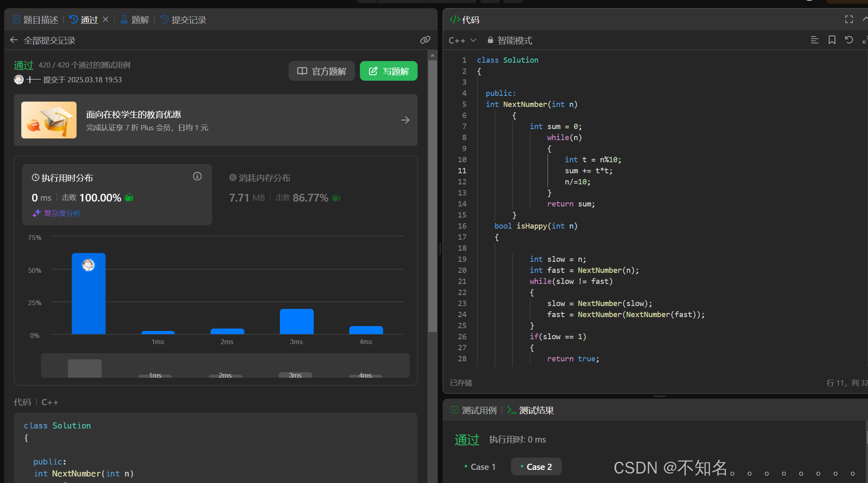Image resolution: width=868 pixels, height=483 pixels.
Task: Click the runtime range slider handle
Action: coord(85,368)
